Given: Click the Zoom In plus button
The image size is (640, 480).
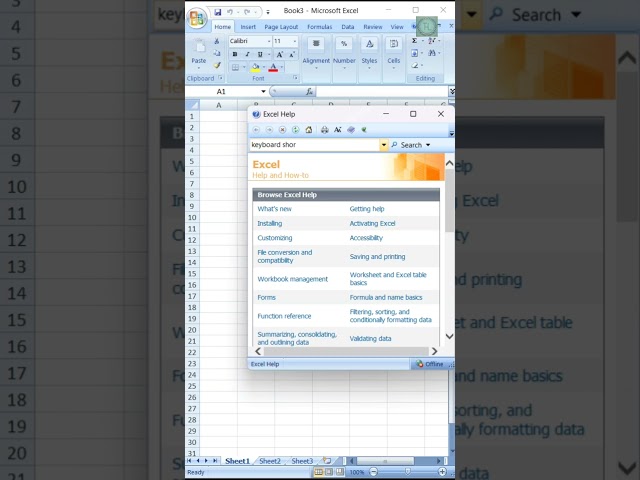Looking at the screenshot, I should 442,472.
